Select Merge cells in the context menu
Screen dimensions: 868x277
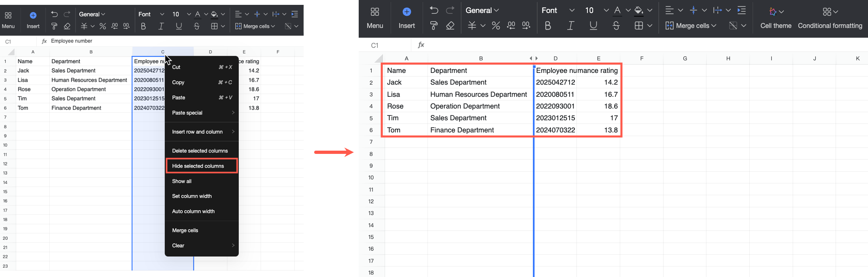pyautogui.click(x=202, y=230)
